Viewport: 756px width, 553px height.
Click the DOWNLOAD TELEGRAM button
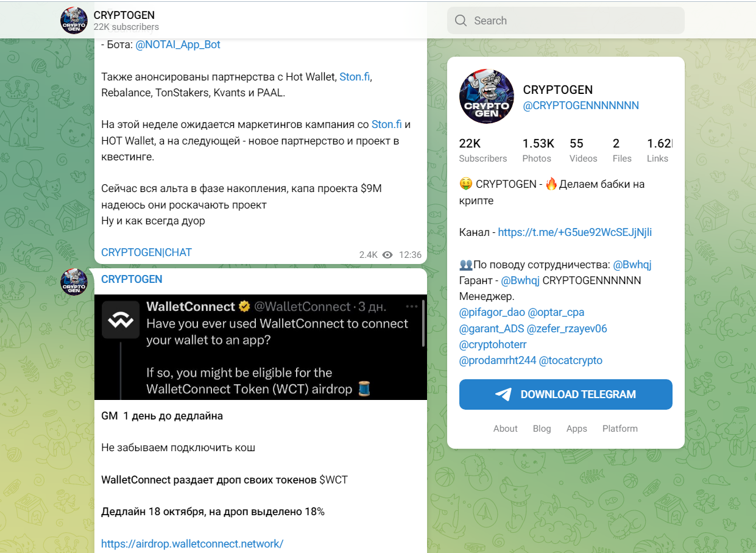click(566, 394)
